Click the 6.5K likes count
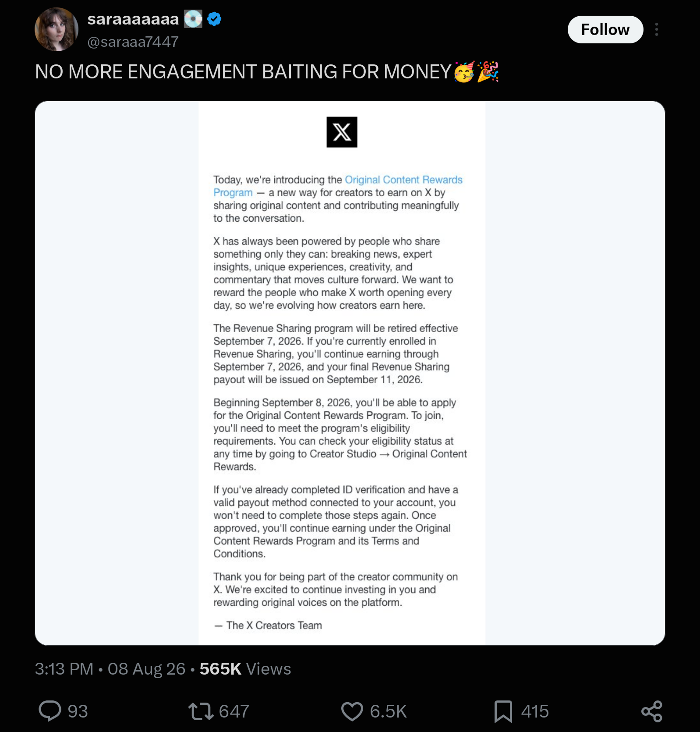700x732 pixels. (388, 711)
